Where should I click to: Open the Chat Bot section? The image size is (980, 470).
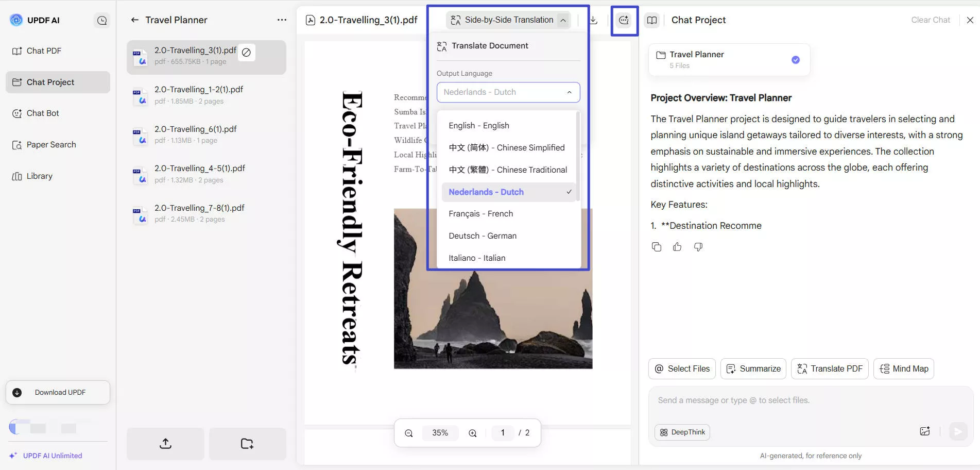(58, 113)
